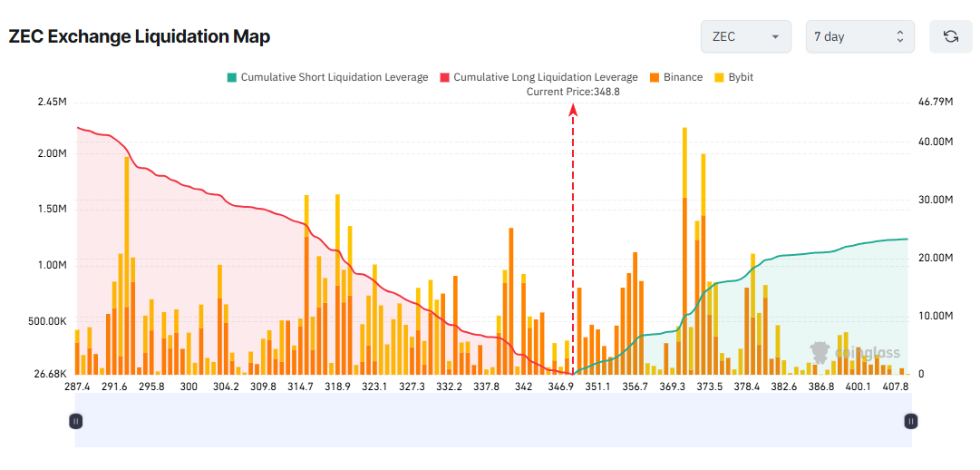980x470 pixels.
Task: Click the left range slider handle
Action: coord(76,421)
